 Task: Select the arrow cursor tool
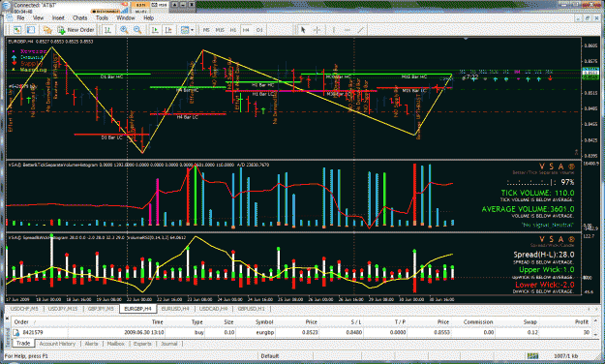coord(303,30)
